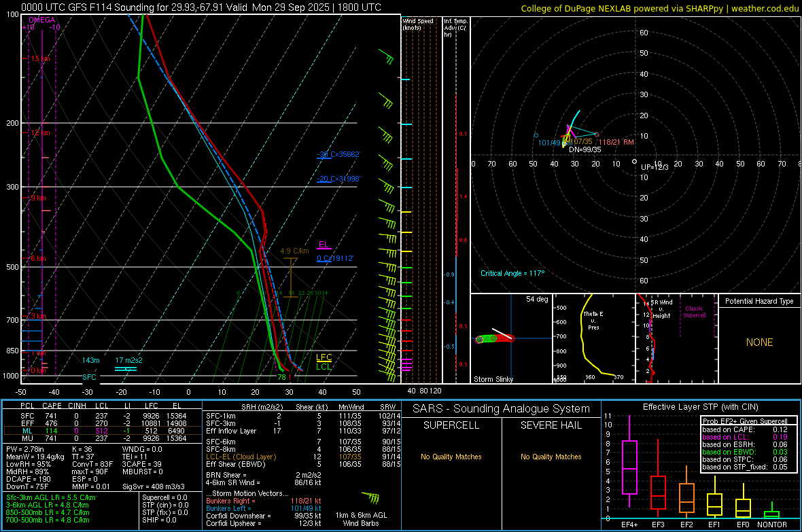Click the 'PW = 2.78in' value
Image resolution: width=802 pixels, height=532 pixels.
coord(26,449)
